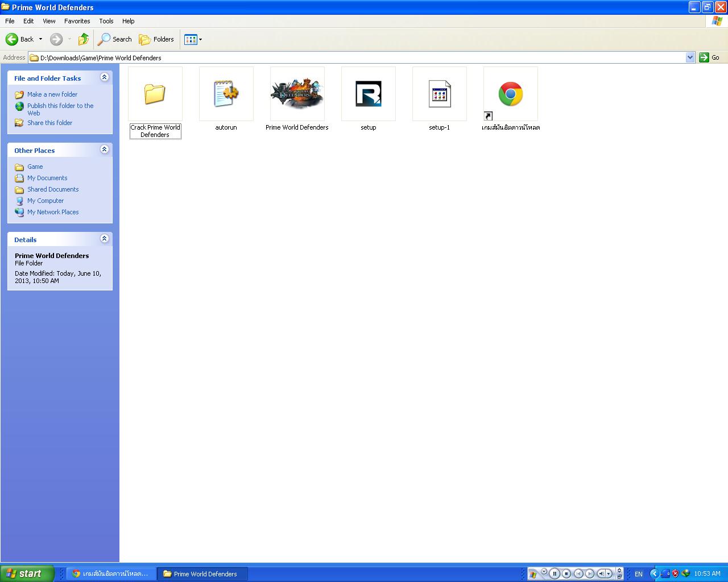Click the Windows Start button
This screenshot has width=728, height=582.
27,573
